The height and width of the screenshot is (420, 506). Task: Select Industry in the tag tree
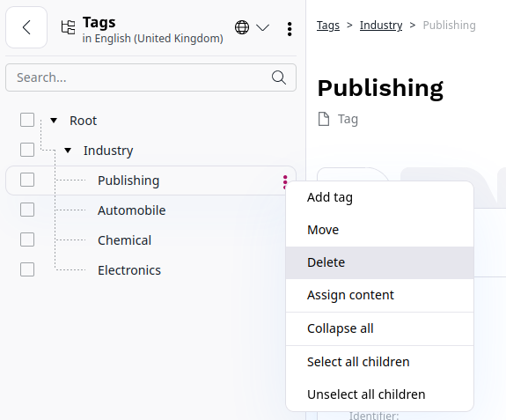[x=108, y=151]
